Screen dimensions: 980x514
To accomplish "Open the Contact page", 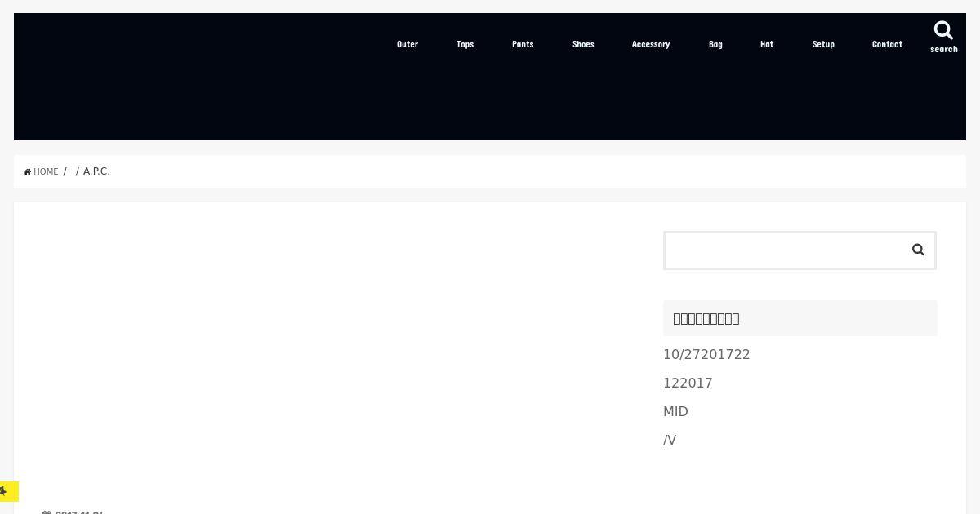I will click(887, 44).
